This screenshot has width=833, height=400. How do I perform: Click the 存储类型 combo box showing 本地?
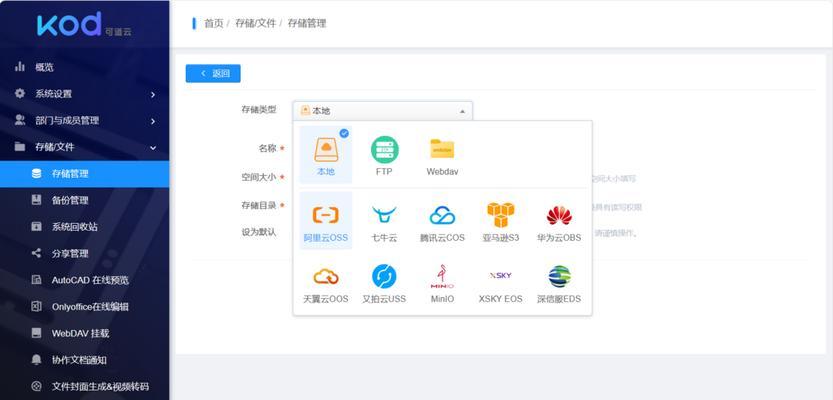(x=382, y=111)
